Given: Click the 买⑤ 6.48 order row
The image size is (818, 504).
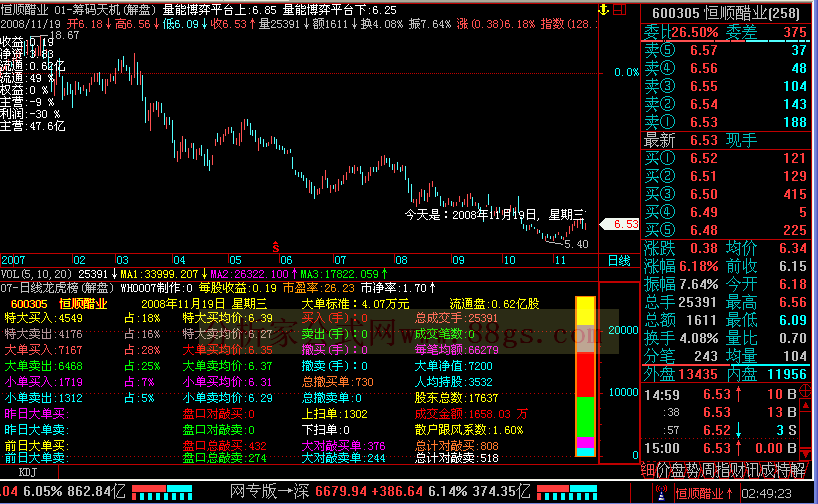Looking at the screenshot, I should (x=726, y=230).
